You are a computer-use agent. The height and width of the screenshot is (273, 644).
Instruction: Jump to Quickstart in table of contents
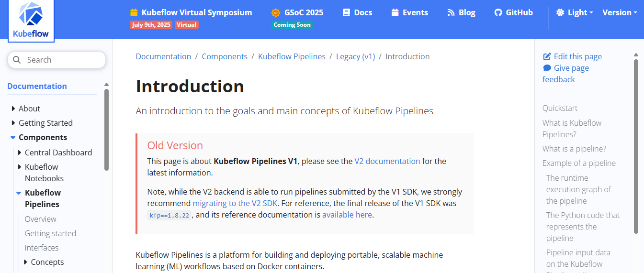point(560,108)
